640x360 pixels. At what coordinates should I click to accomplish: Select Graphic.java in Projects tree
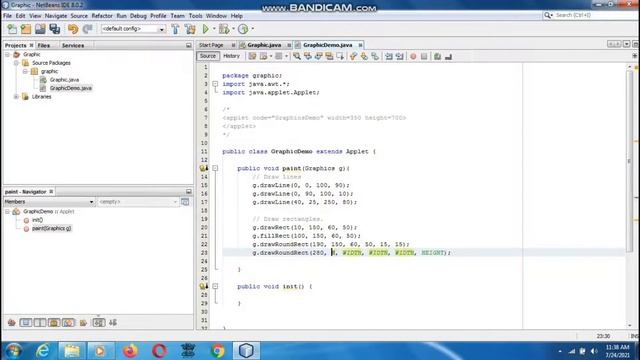click(x=64, y=80)
